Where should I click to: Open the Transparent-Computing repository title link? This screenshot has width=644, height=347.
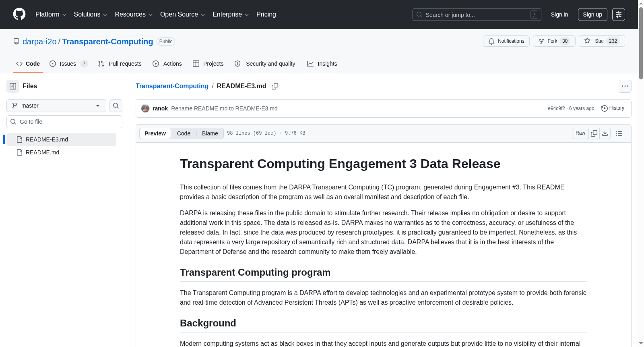(107, 42)
